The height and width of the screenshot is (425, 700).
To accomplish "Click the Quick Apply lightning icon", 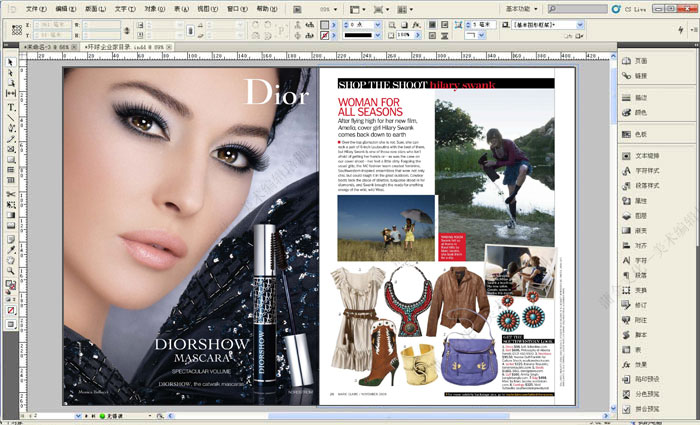I will tap(680, 30).
